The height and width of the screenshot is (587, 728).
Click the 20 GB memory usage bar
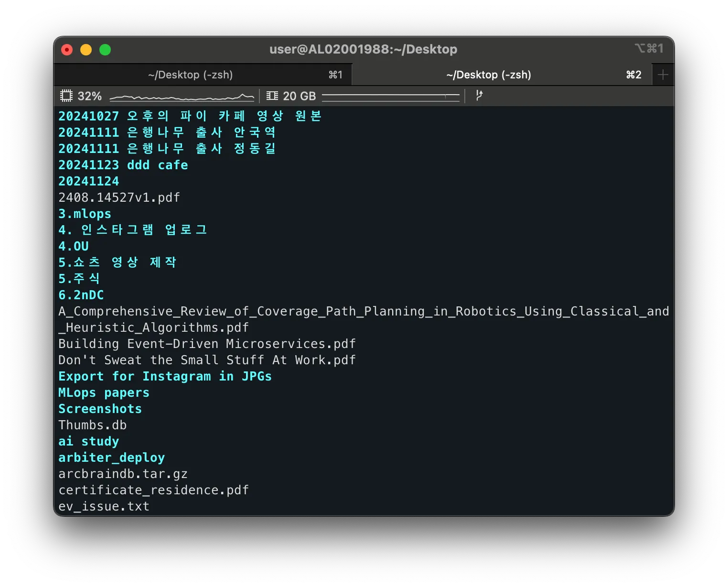tap(390, 96)
